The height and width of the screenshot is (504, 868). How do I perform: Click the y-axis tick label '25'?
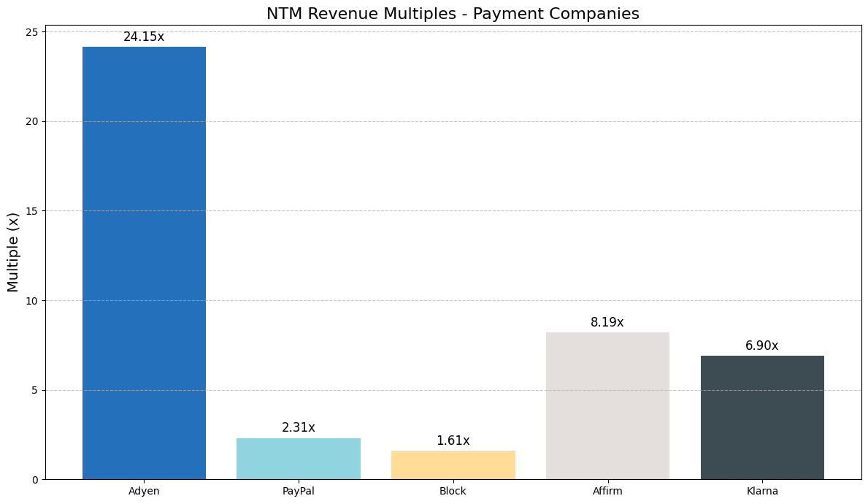tap(33, 32)
